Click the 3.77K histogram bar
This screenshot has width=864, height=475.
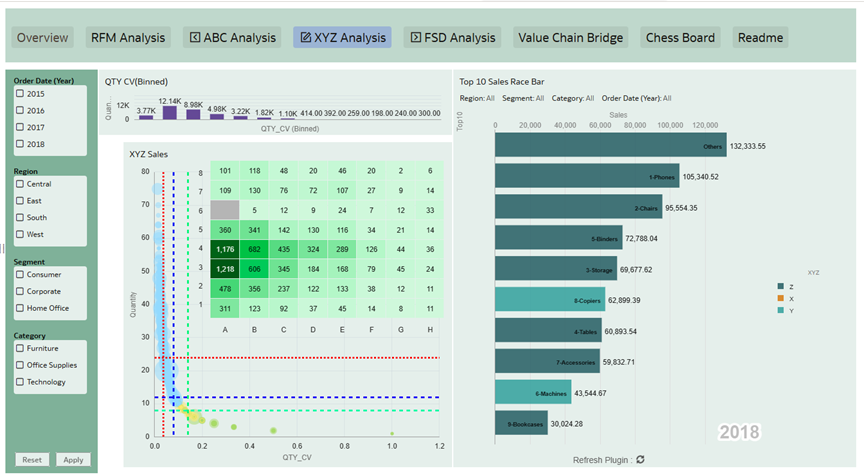coord(146,117)
